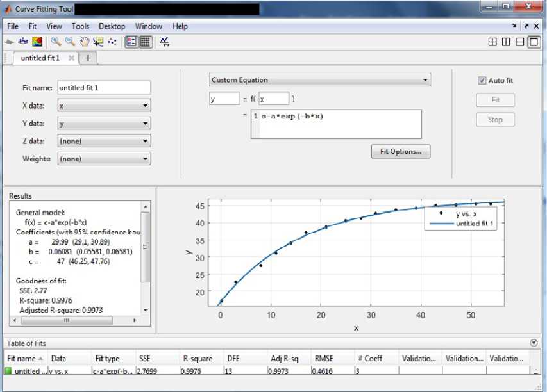The width and height of the screenshot is (547, 392).
Task: Activate the Data Cursor tool
Action: (97, 42)
